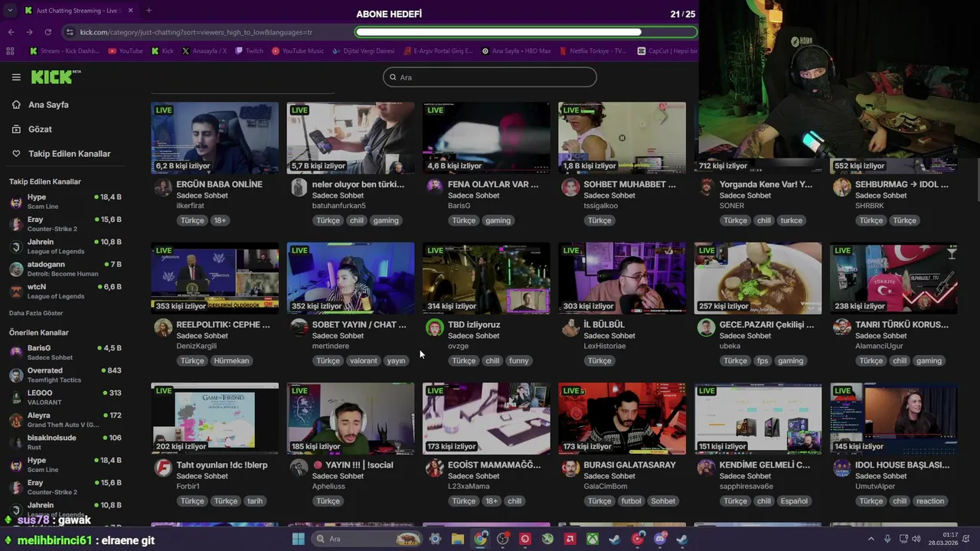This screenshot has width=980, height=551.
Task: Click ilkerfirat channel avatar
Action: [x=163, y=187]
